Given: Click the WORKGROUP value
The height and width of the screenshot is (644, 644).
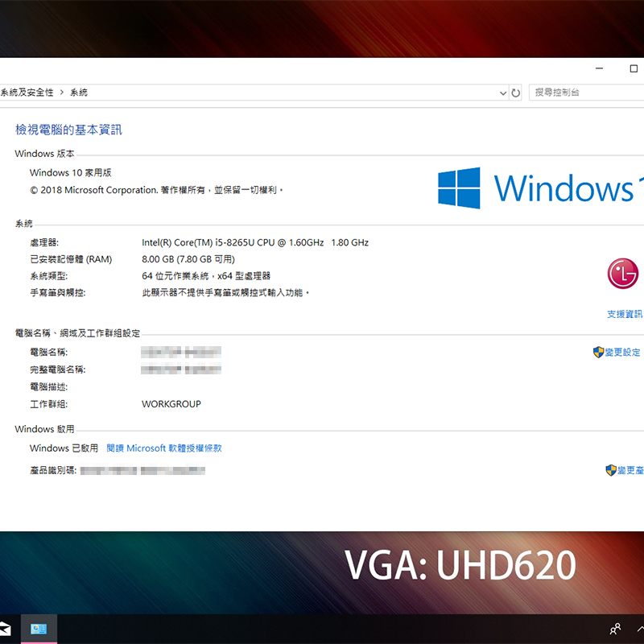Looking at the screenshot, I should pyautogui.click(x=171, y=404).
